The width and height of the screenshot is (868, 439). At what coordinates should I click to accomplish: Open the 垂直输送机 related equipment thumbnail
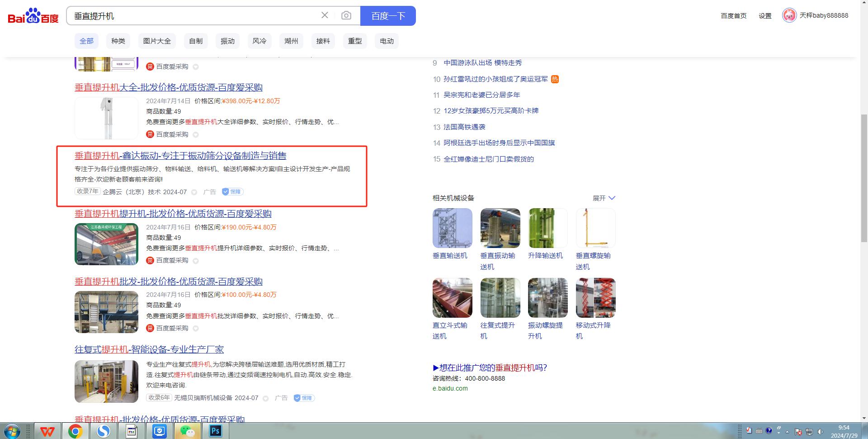coord(453,228)
